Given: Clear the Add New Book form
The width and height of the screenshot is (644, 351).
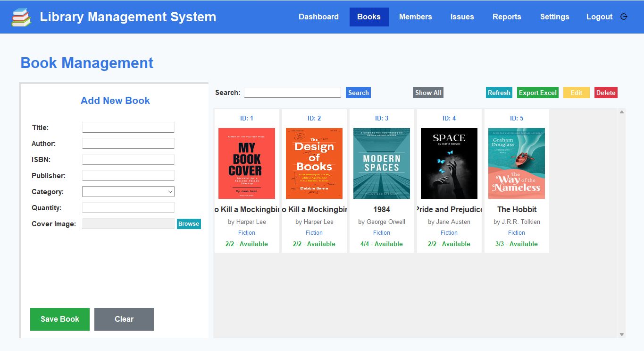Looking at the screenshot, I should point(124,319).
